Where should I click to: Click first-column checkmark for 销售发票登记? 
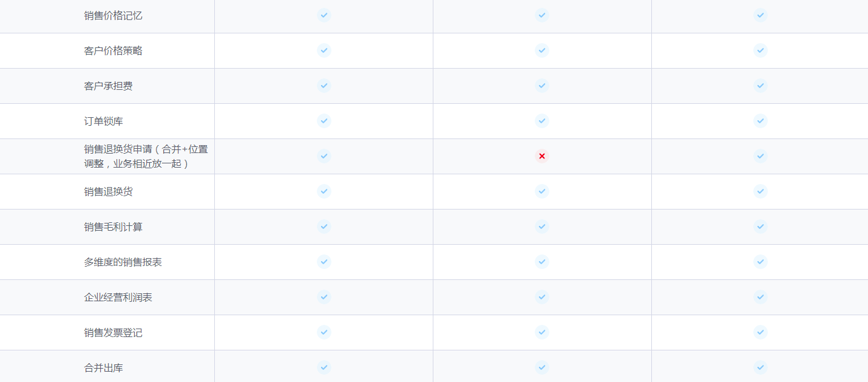coord(324,332)
